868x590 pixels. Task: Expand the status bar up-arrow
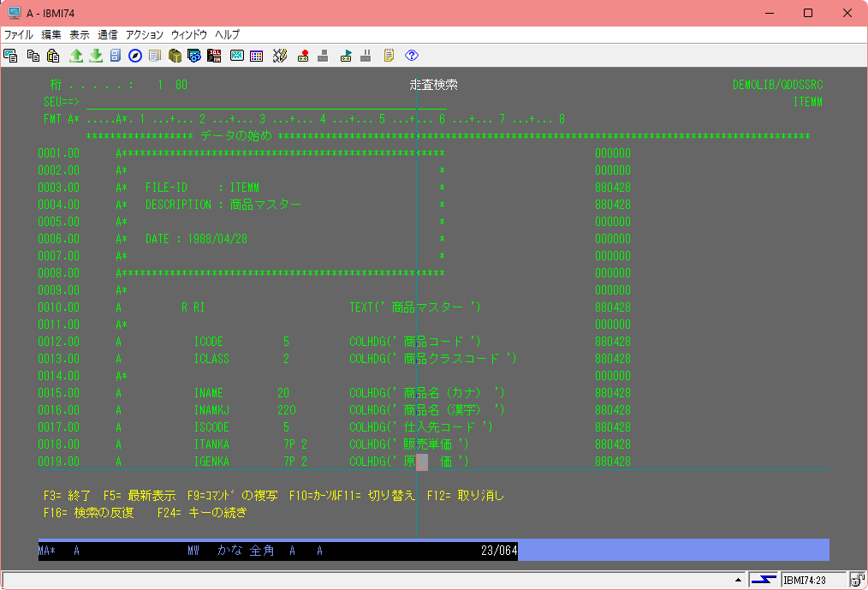click(738, 580)
